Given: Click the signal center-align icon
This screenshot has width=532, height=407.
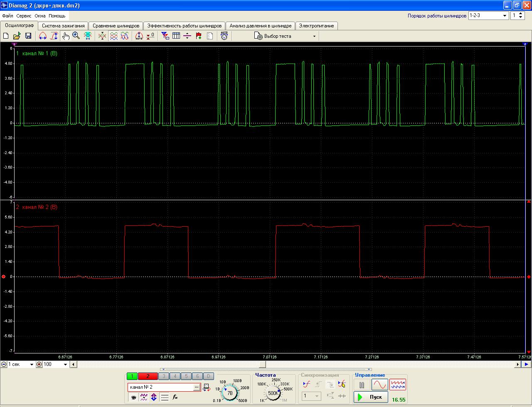Looking at the screenshot, I should tap(102, 36).
